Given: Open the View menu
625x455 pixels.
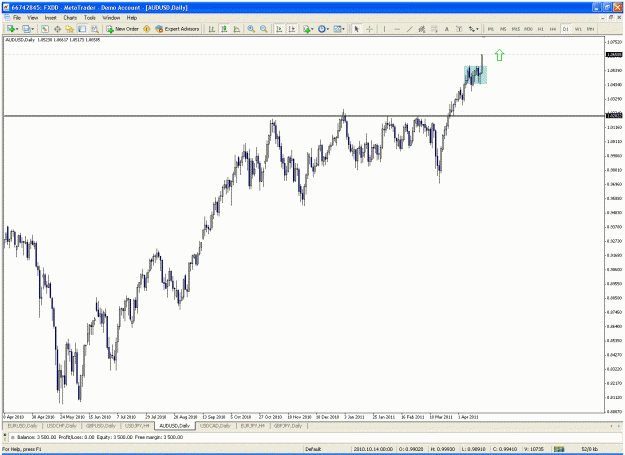Looking at the screenshot, I should 33,18.
